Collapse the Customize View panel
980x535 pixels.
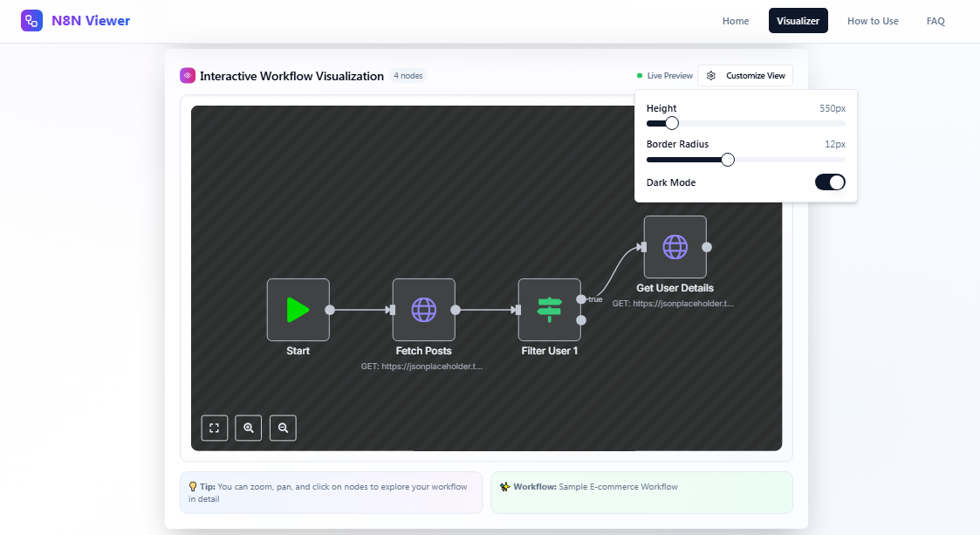(x=745, y=76)
